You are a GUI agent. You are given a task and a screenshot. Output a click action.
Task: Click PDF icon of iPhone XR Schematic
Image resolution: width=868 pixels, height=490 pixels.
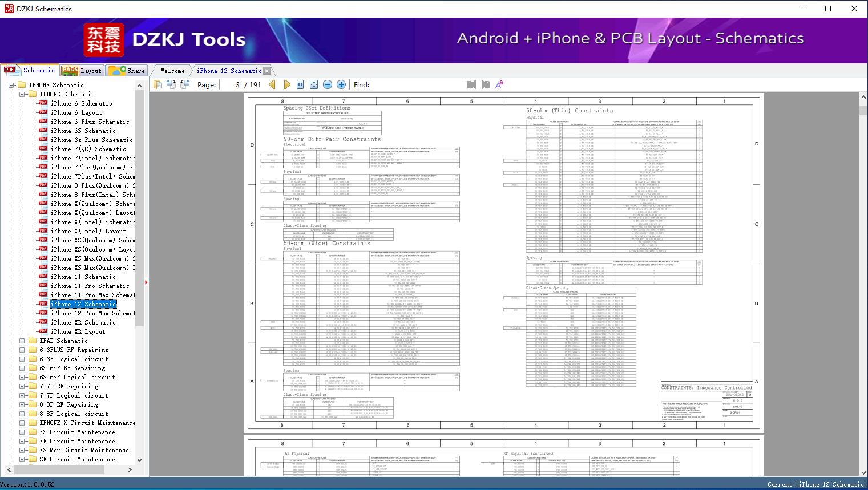(x=43, y=322)
